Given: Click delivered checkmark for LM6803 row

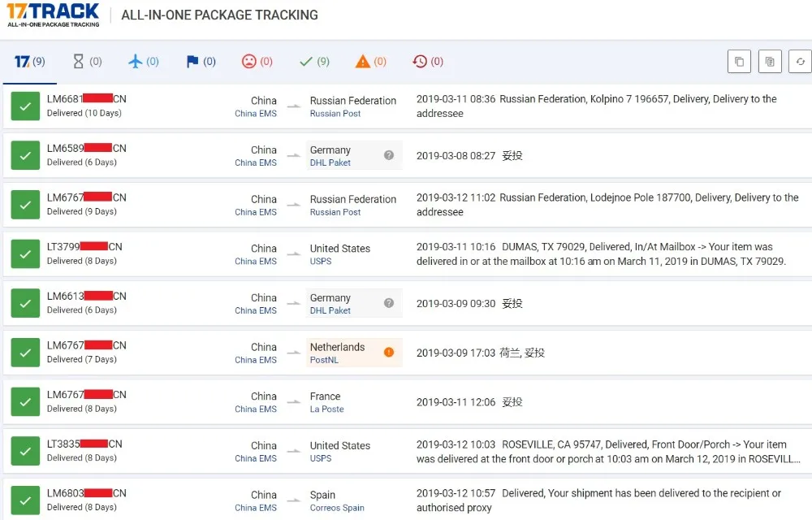Looking at the screenshot, I should pyautogui.click(x=25, y=500).
